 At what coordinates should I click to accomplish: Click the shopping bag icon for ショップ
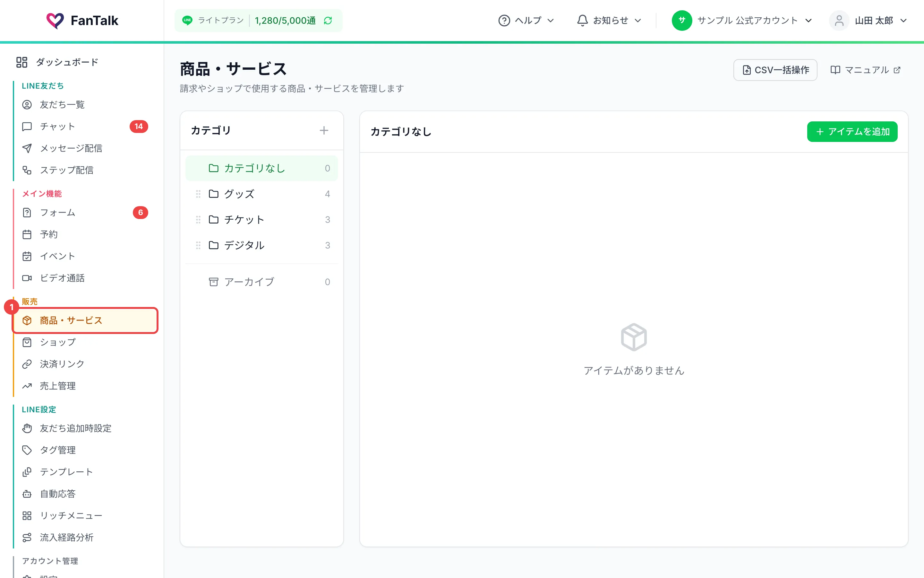[27, 342]
